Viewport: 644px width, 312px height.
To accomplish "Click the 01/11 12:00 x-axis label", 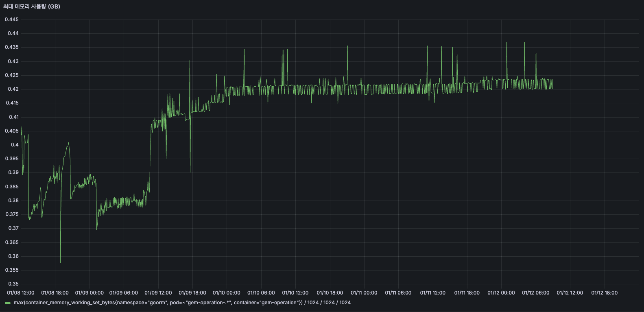I will tap(433, 293).
